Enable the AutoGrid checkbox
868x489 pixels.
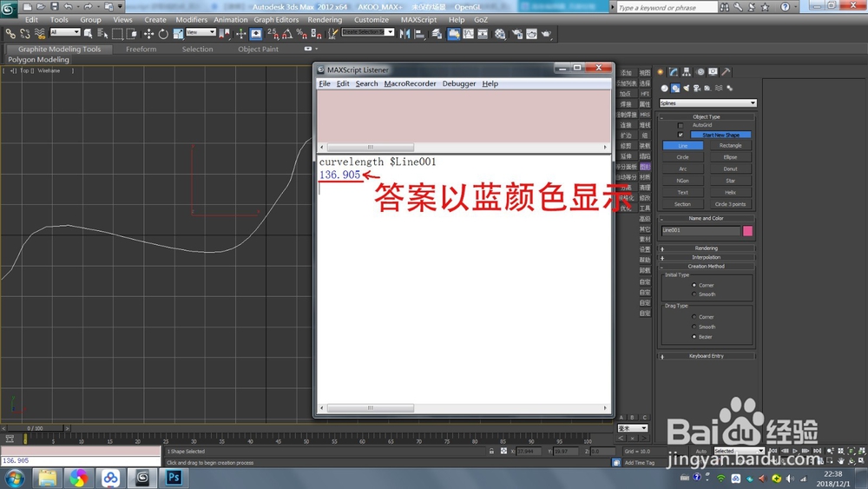click(681, 126)
